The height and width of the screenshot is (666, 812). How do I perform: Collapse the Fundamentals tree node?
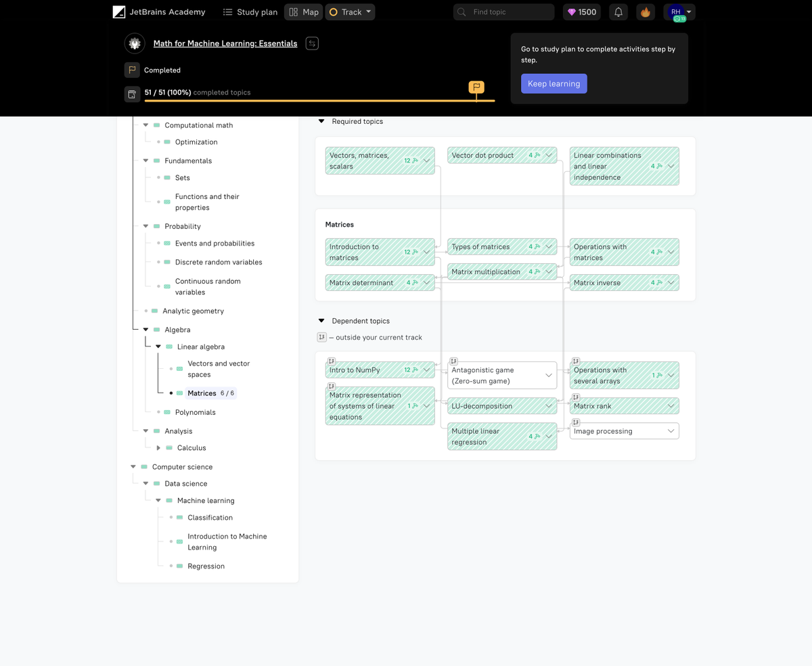145,160
